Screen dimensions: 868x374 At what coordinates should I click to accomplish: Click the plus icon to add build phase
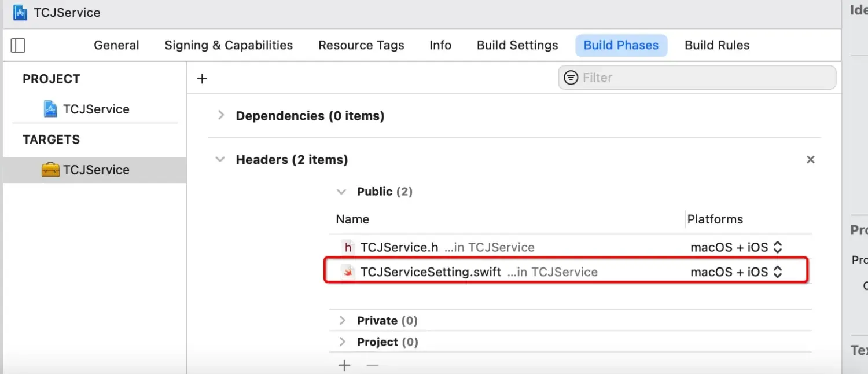(x=202, y=79)
